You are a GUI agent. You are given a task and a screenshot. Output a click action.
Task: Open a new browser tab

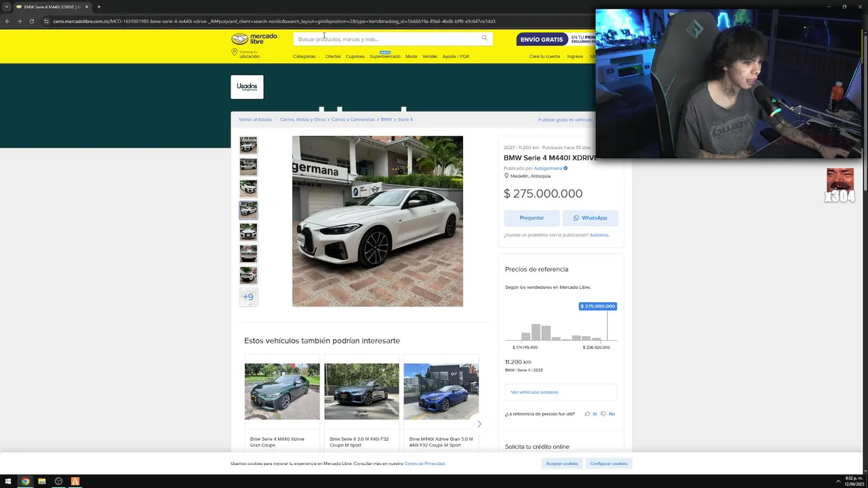point(98,7)
